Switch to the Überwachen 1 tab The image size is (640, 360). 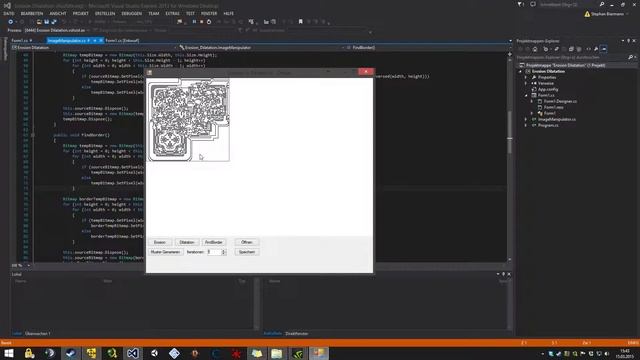38,333
